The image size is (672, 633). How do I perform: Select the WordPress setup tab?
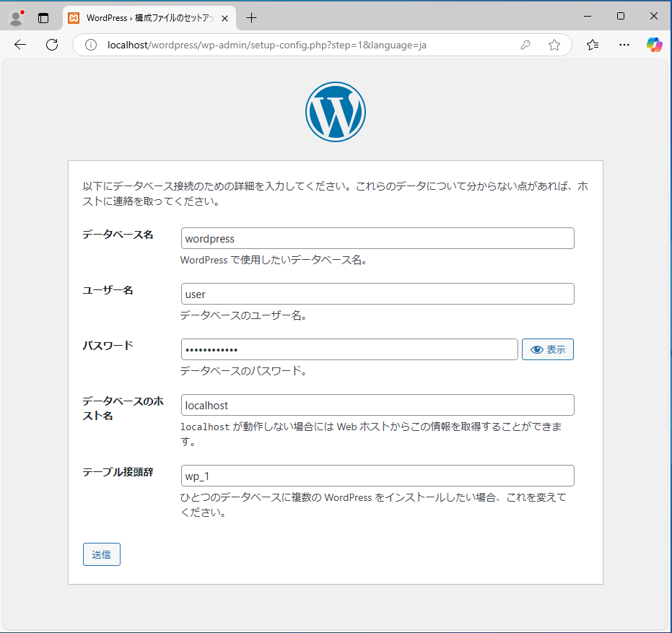(144, 17)
